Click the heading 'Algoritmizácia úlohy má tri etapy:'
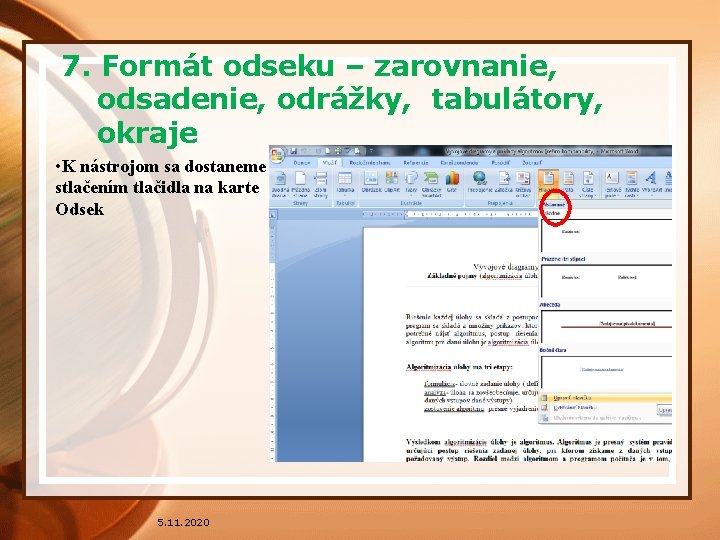 [x=459, y=367]
